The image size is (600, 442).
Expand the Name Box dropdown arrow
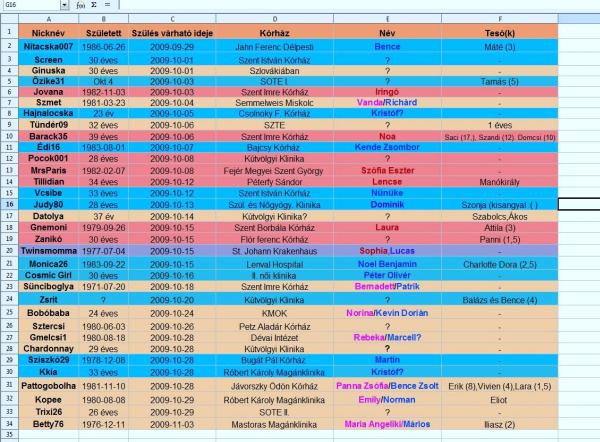(x=64, y=6)
